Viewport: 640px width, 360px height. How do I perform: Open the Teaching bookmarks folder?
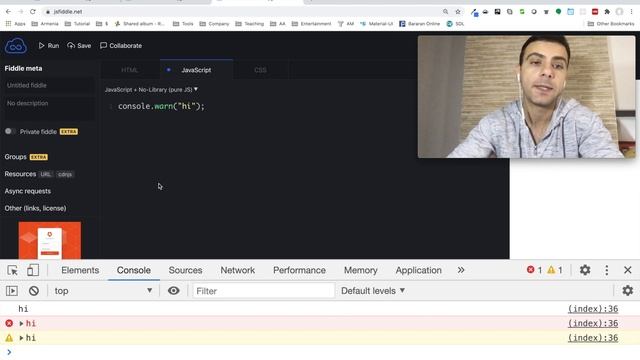click(250, 24)
